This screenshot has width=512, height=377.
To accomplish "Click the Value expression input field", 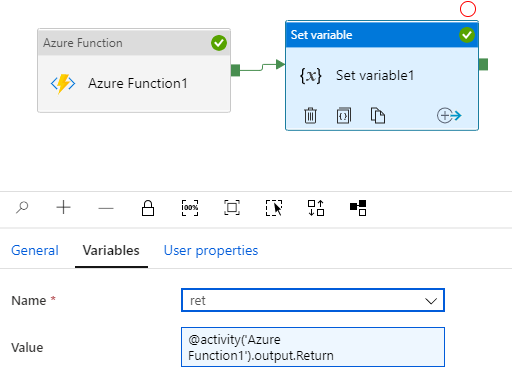I will tap(313, 347).
